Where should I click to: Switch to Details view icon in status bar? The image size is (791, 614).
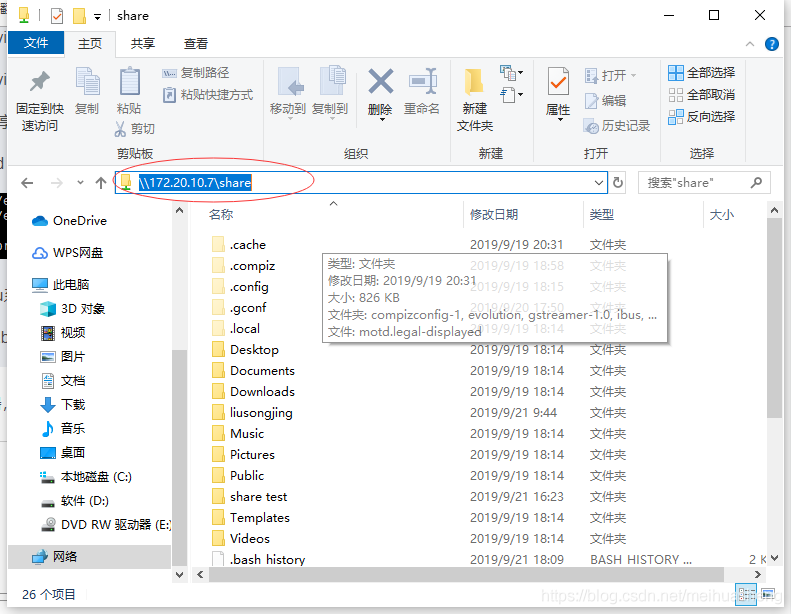746,594
